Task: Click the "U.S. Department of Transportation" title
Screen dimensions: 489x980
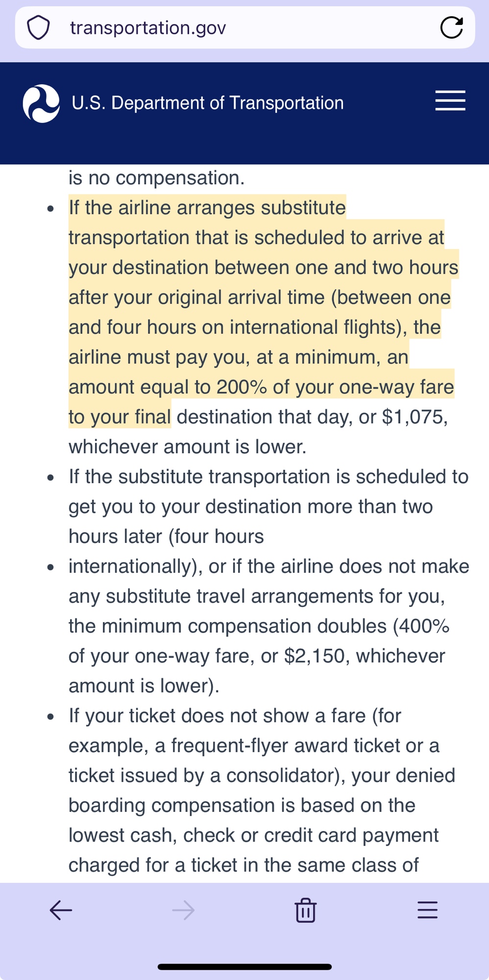Action: coord(208,103)
